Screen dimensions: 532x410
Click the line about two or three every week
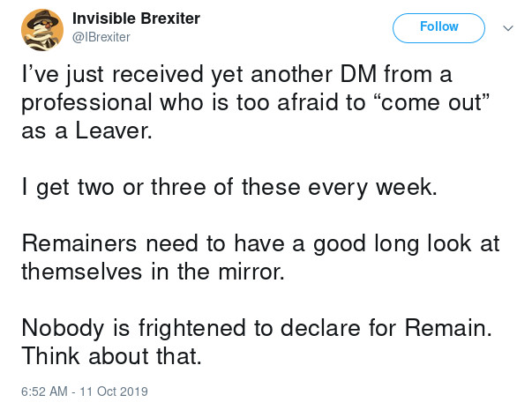[x=229, y=187]
